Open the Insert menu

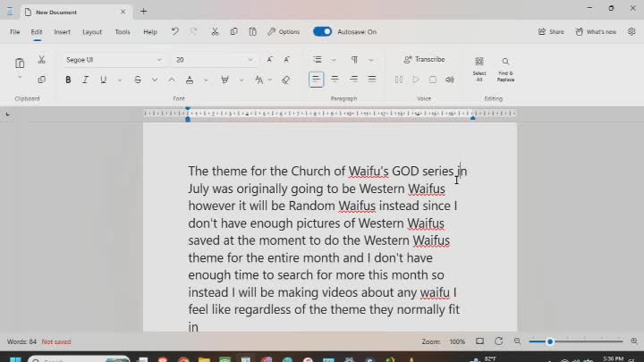pyautogui.click(x=62, y=31)
